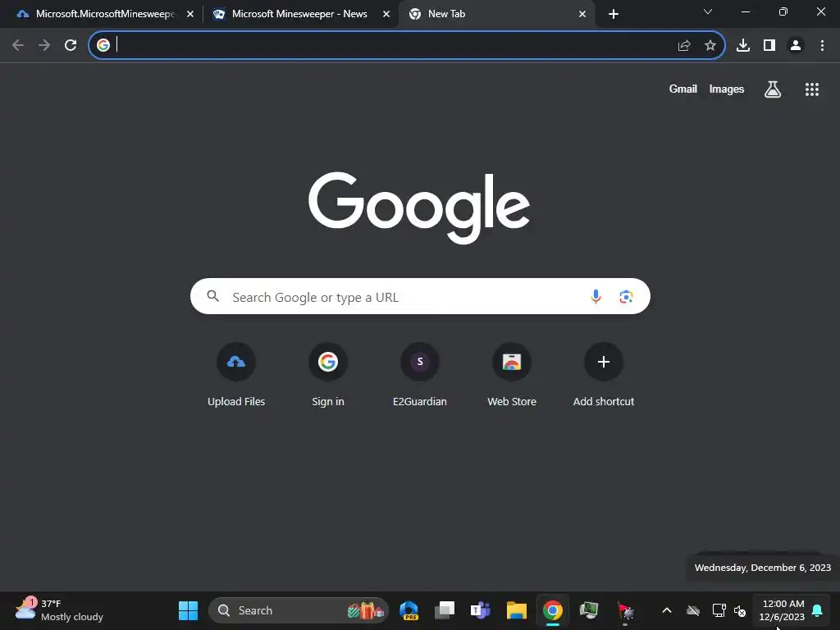Screen dimensions: 840x630
Task: Click the muted volume tray icon
Action: [740, 610]
